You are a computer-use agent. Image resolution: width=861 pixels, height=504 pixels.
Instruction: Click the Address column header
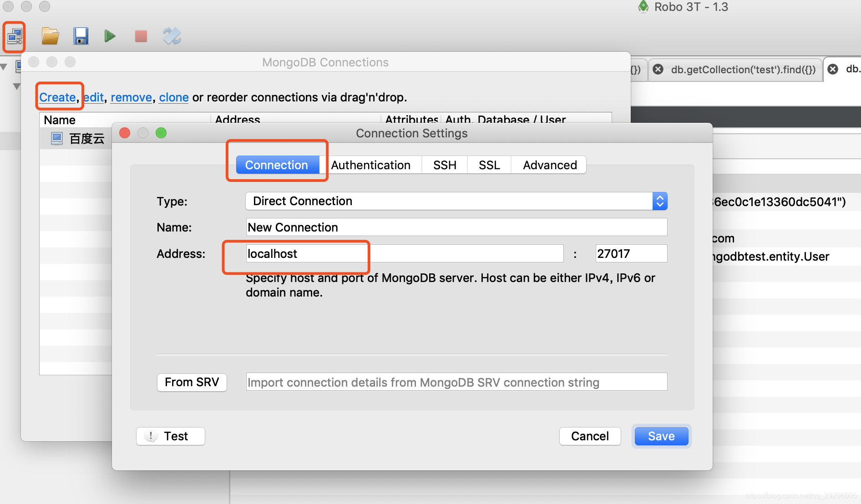point(238,120)
